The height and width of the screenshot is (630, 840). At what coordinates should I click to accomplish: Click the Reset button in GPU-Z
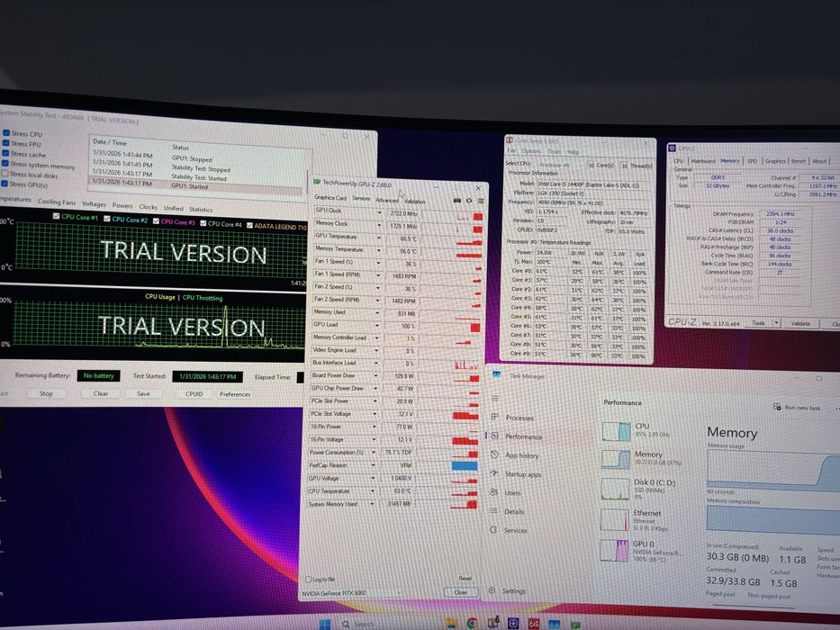(465, 578)
